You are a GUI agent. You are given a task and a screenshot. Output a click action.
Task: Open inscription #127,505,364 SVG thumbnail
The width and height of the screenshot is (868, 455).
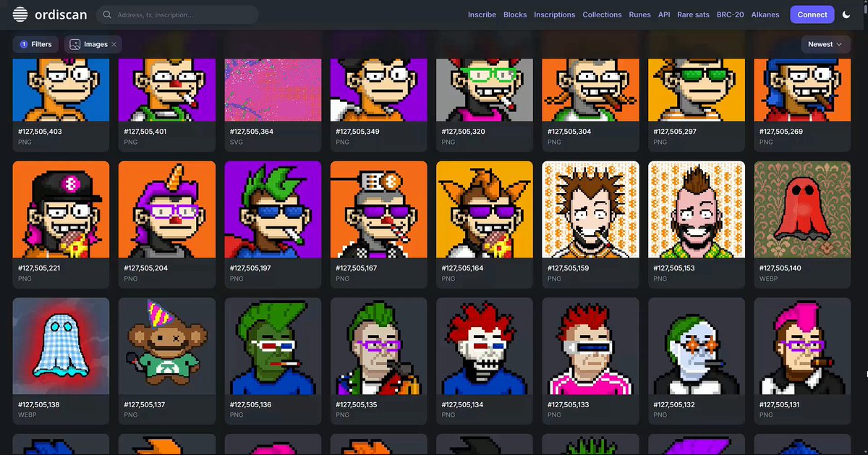point(273,90)
